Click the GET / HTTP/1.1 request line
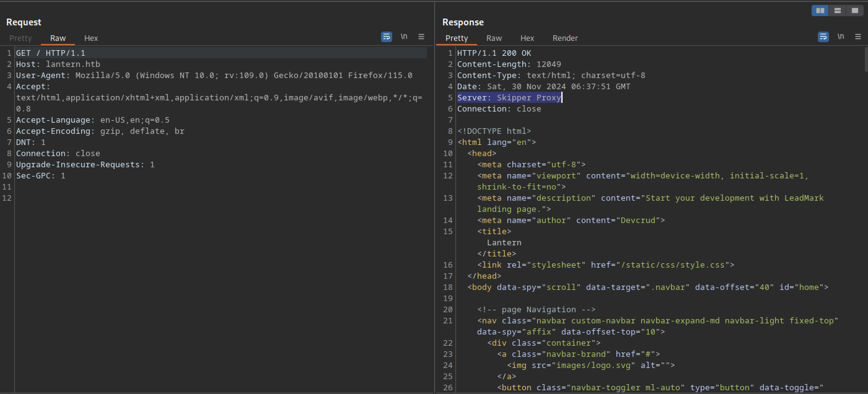 [x=50, y=53]
